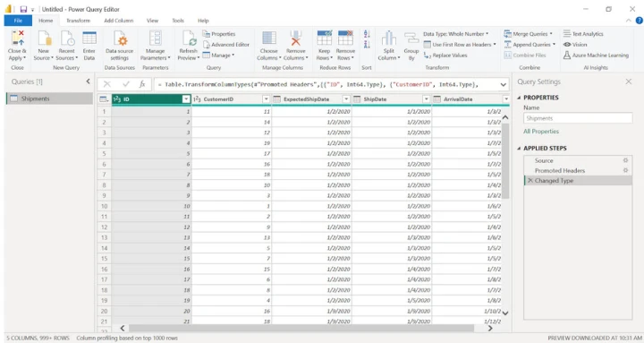644x343 pixels.
Task: Click the Refresh Preview icon
Action: [189, 38]
